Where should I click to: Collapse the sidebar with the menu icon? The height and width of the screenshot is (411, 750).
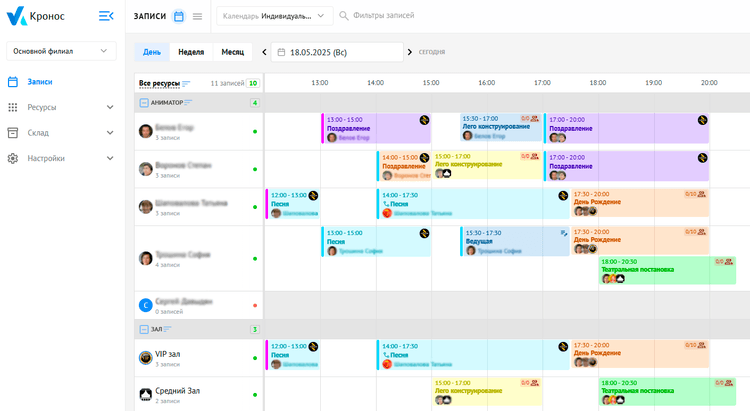pyautogui.click(x=106, y=16)
